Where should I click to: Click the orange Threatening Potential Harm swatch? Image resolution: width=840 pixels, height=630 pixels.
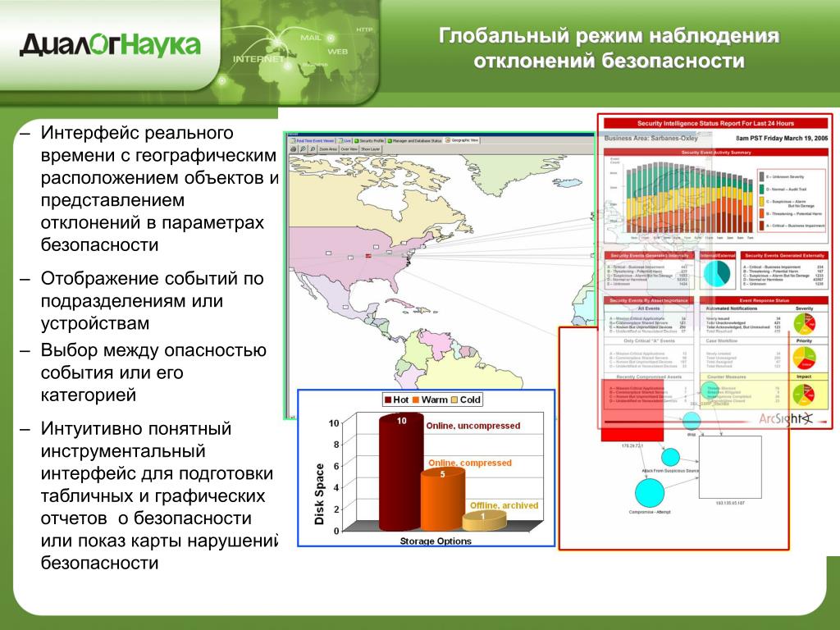pos(761,213)
